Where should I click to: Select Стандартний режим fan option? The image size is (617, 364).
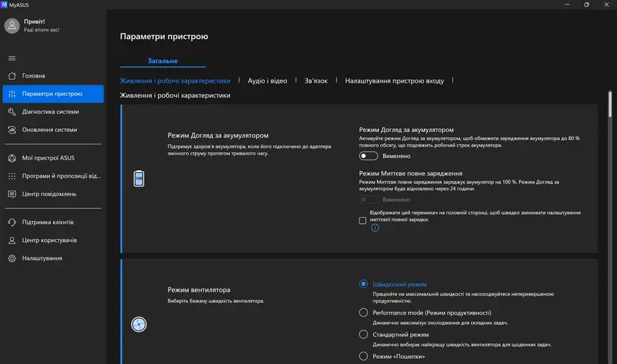tap(364, 334)
